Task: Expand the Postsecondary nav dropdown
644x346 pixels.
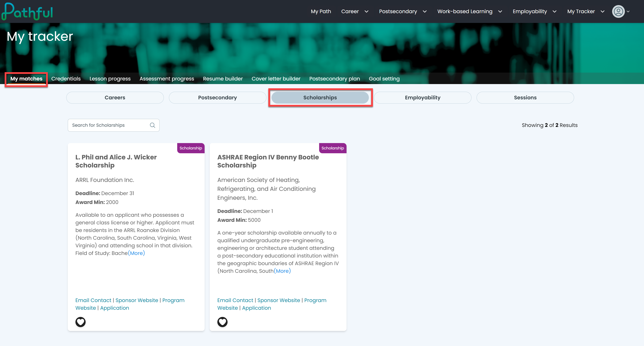Action: tap(425, 11)
